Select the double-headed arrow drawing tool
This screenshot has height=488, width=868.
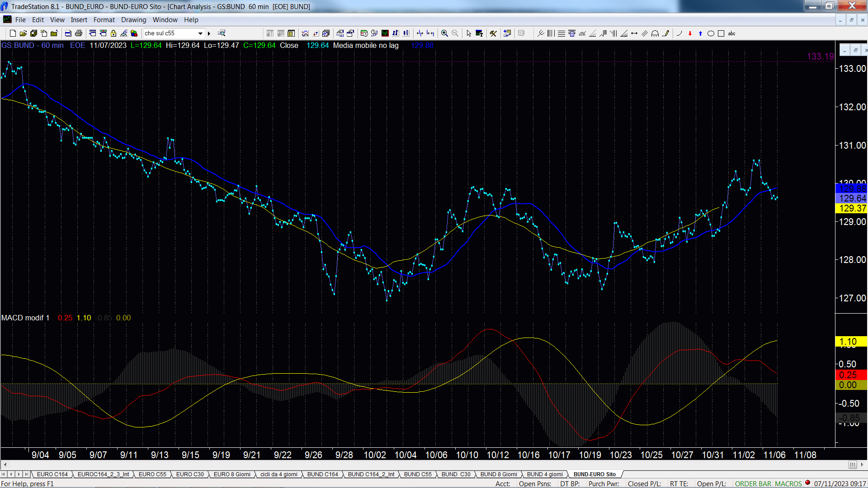point(634,33)
